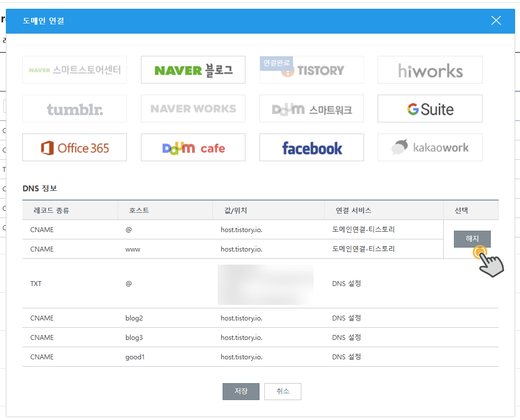Viewport: 520px width, 420px height.
Task: Choose the NAVER 블로그 service tile
Action: 193,69
